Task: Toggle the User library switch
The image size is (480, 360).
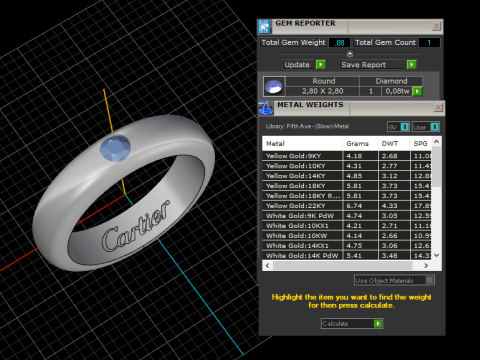Action: (x=426, y=127)
